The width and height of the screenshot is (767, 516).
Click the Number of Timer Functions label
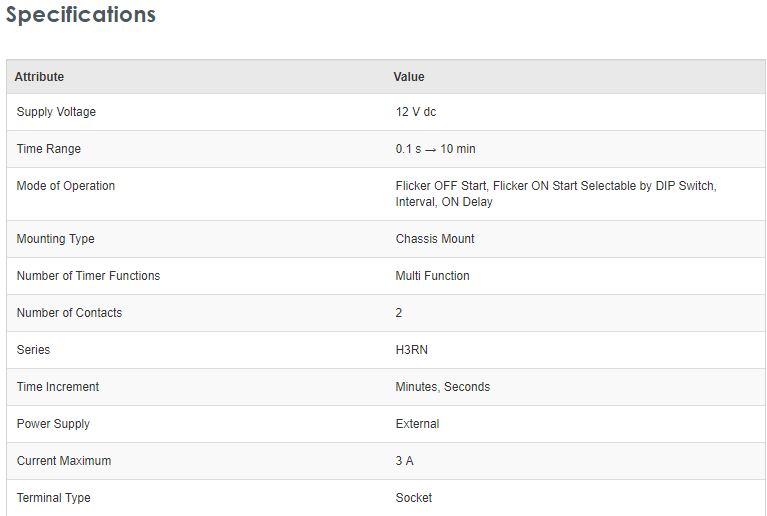88,276
